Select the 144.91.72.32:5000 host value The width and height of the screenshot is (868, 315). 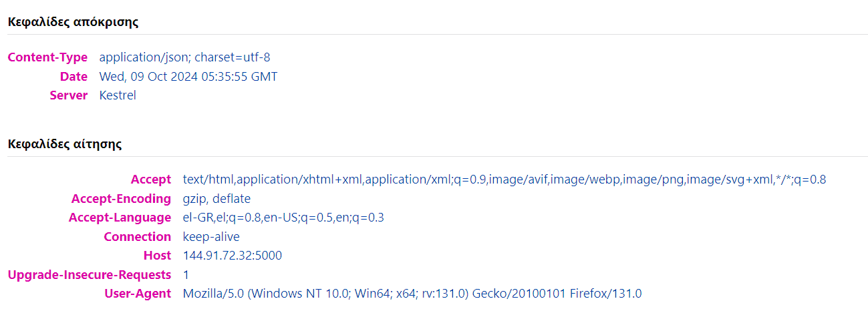(232, 256)
